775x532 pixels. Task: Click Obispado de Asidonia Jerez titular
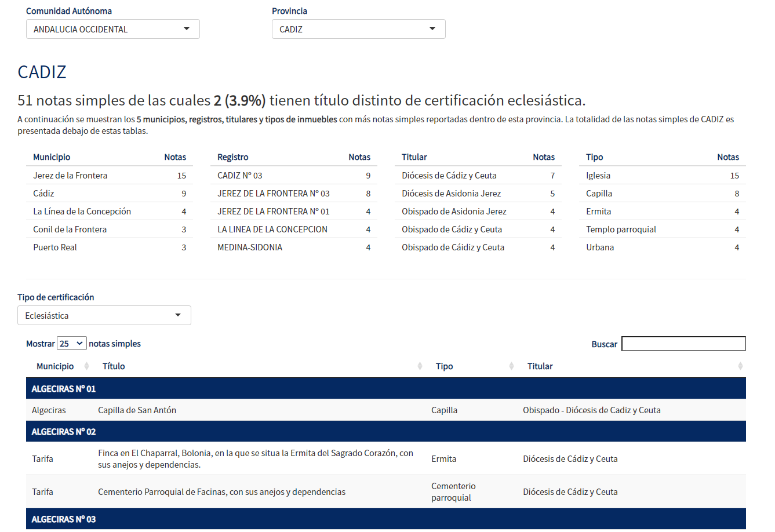tap(454, 211)
